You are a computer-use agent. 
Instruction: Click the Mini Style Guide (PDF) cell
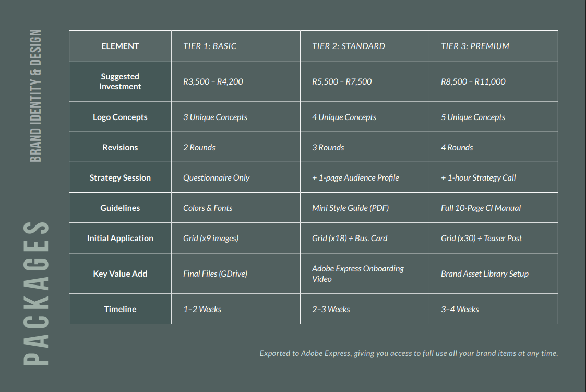[x=350, y=208]
